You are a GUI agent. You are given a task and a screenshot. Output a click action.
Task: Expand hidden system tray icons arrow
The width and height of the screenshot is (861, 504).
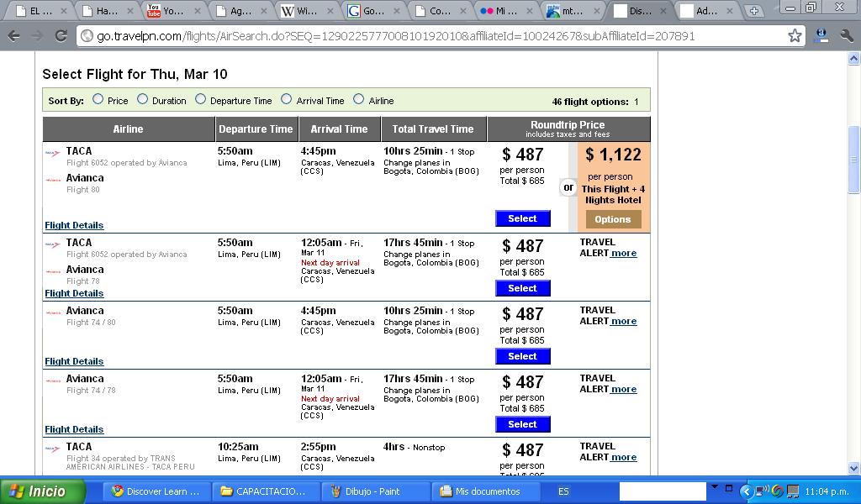pos(746,491)
